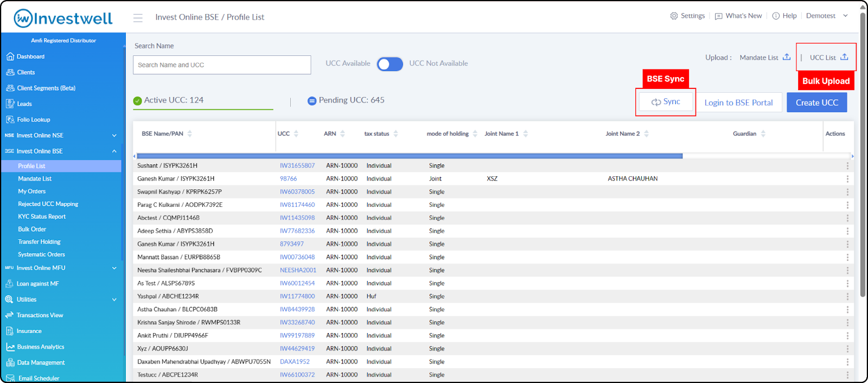Open UCC link 98766
This screenshot has width=868, height=383.
pyautogui.click(x=289, y=178)
